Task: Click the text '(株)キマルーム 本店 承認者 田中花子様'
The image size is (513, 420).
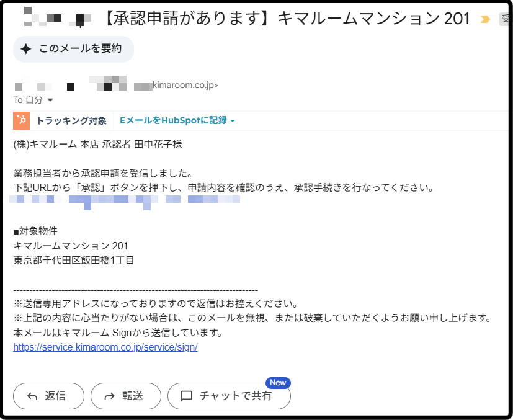Action: (97, 145)
